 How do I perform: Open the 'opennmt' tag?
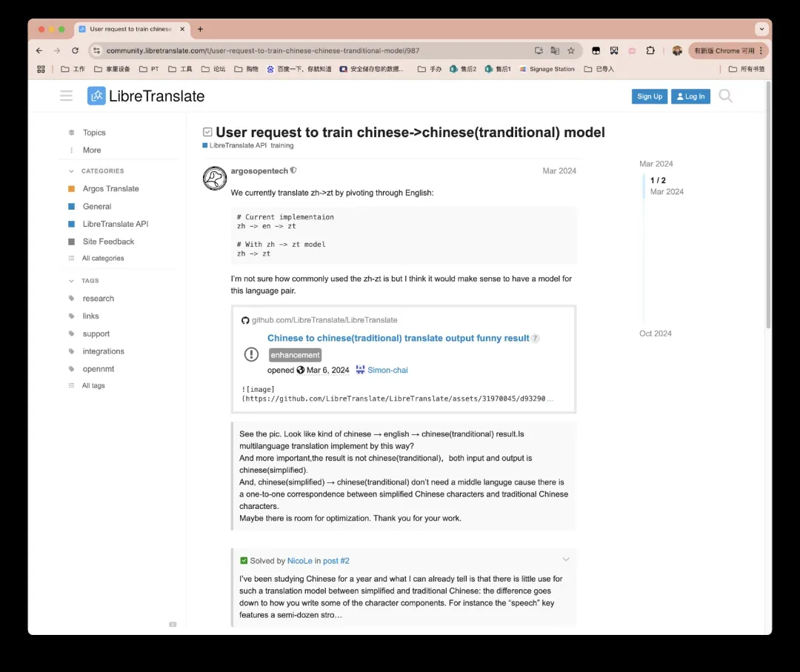(98, 369)
